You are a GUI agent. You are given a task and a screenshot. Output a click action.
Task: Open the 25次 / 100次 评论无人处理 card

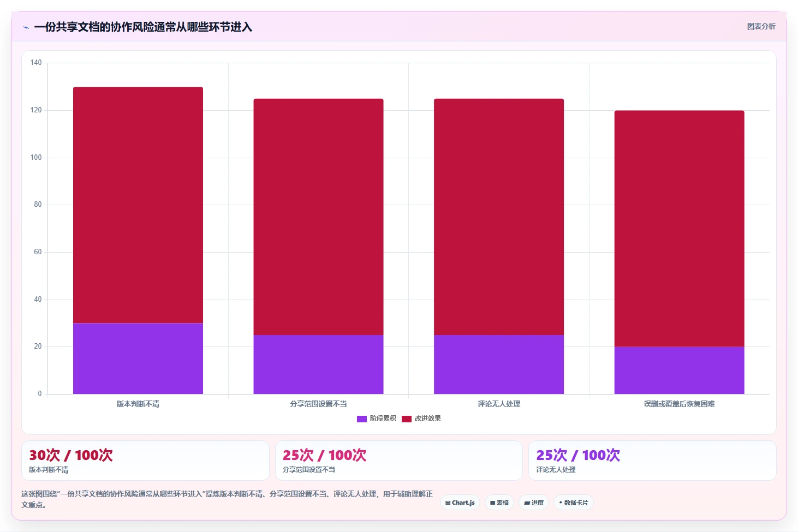pyautogui.click(x=652, y=461)
